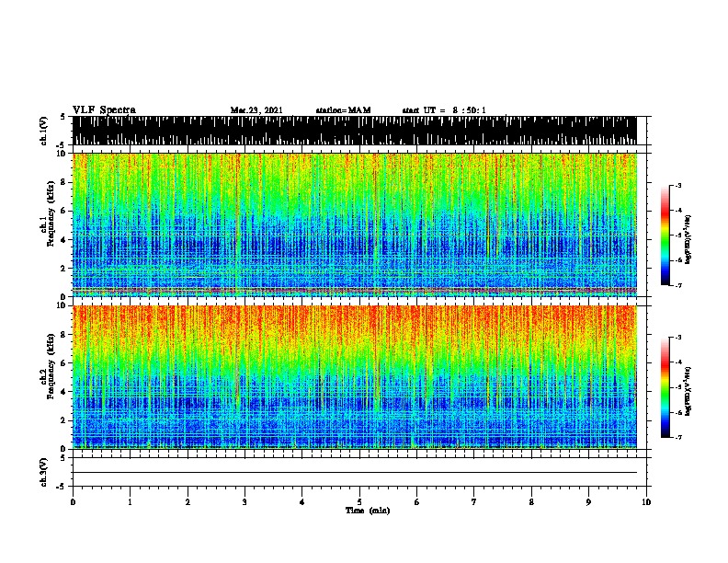
Task: Click the 'Time (min)' axis label
Action: click(x=368, y=511)
